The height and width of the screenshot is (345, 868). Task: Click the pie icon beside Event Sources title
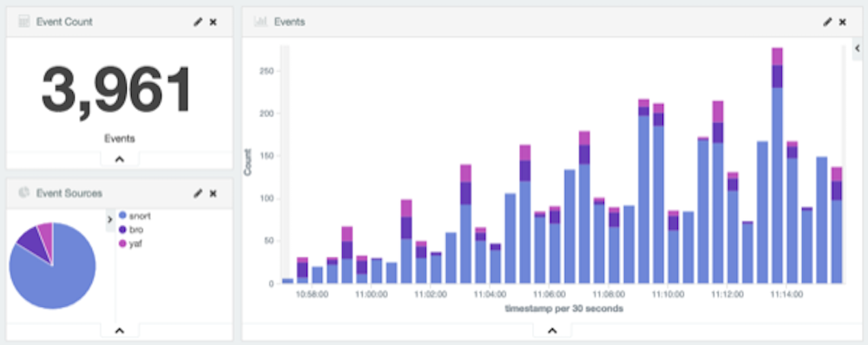[23, 192]
